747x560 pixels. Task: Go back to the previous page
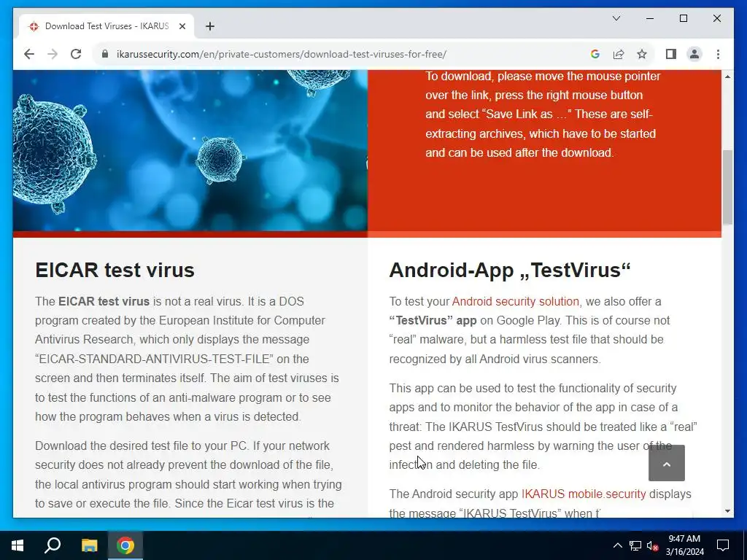(29, 54)
